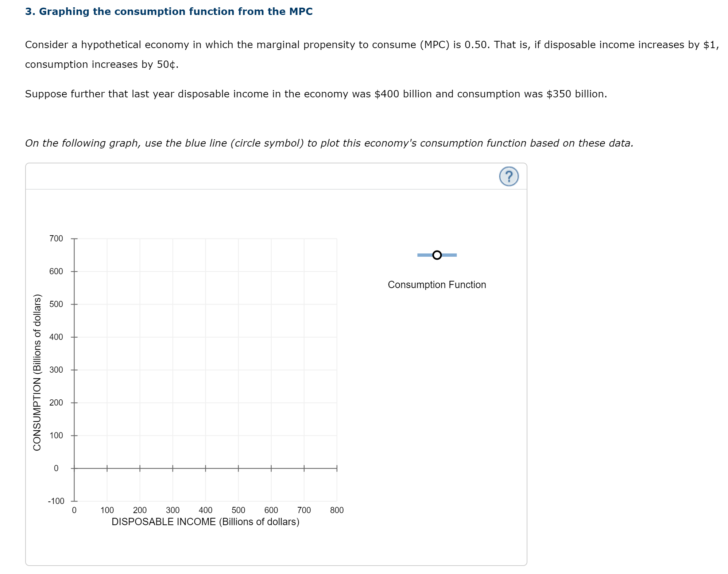728x574 pixels.
Task: Click grid intersection at income 100, consumption 100
Action: pyautogui.click(x=107, y=435)
